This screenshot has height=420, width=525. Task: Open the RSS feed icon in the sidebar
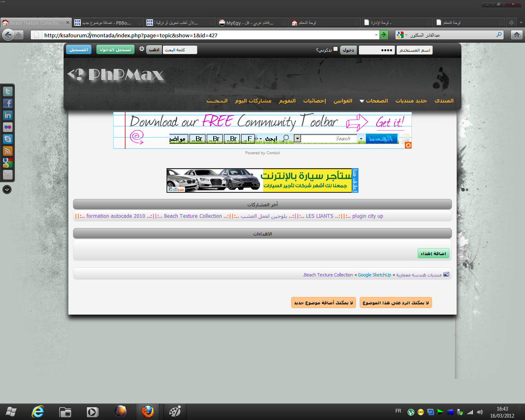(8, 151)
